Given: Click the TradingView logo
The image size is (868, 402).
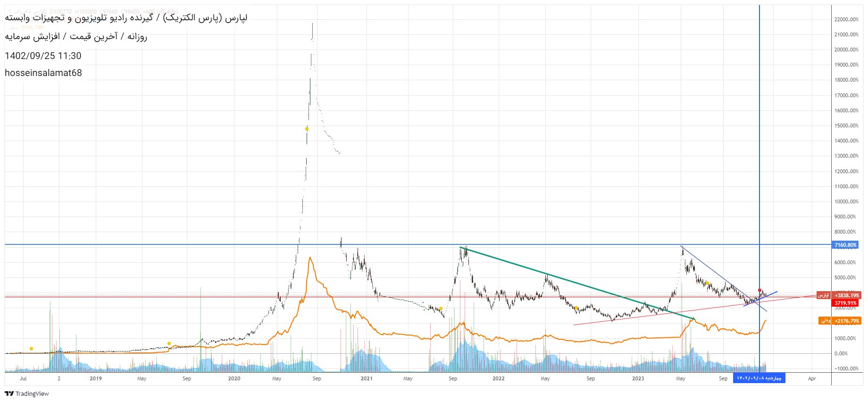Looking at the screenshot, I should pos(27,394).
